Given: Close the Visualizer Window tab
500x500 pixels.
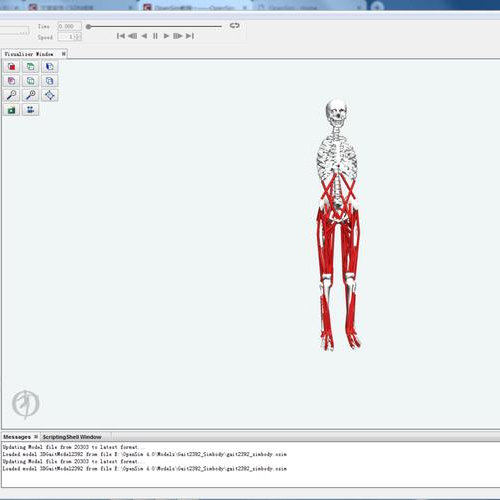Looking at the screenshot, I should point(63,54).
